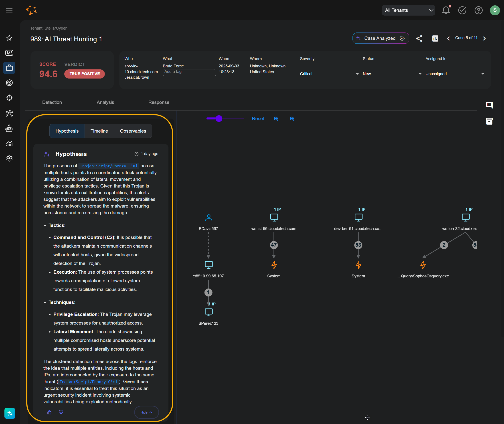Click the graph zoom slider handle
Screen dimensions: 504x424
pyautogui.click(x=219, y=119)
